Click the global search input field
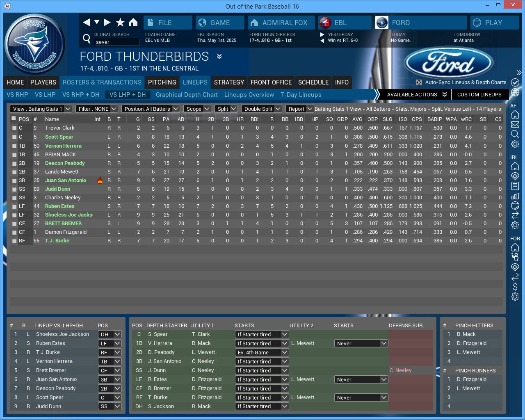 (x=116, y=42)
